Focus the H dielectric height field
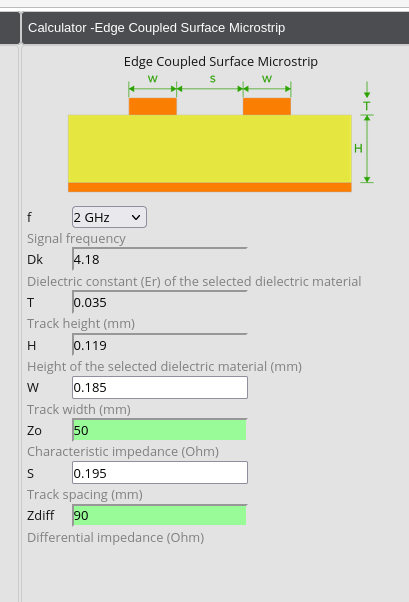 [160, 345]
